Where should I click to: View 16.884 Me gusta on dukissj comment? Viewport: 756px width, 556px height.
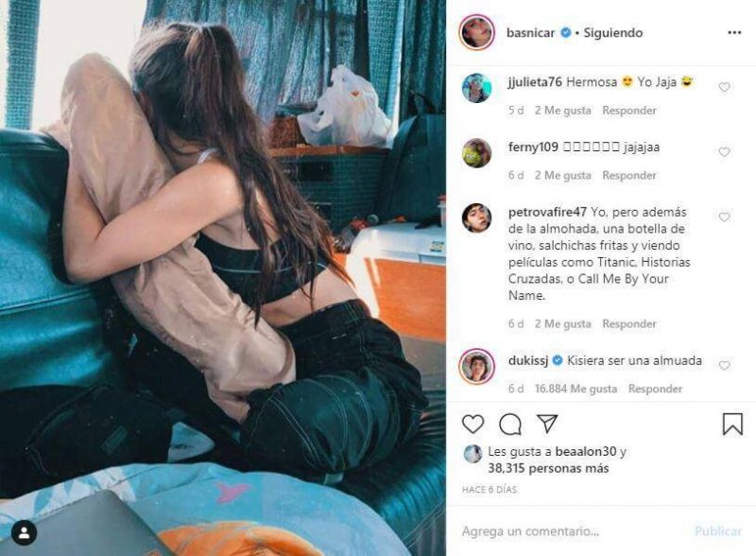[x=576, y=389]
